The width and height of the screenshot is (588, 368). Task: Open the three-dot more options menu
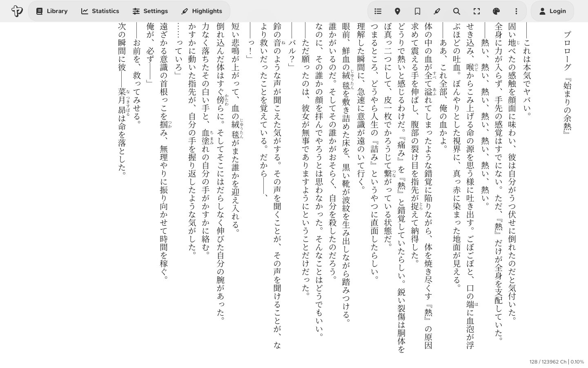pyautogui.click(x=516, y=11)
